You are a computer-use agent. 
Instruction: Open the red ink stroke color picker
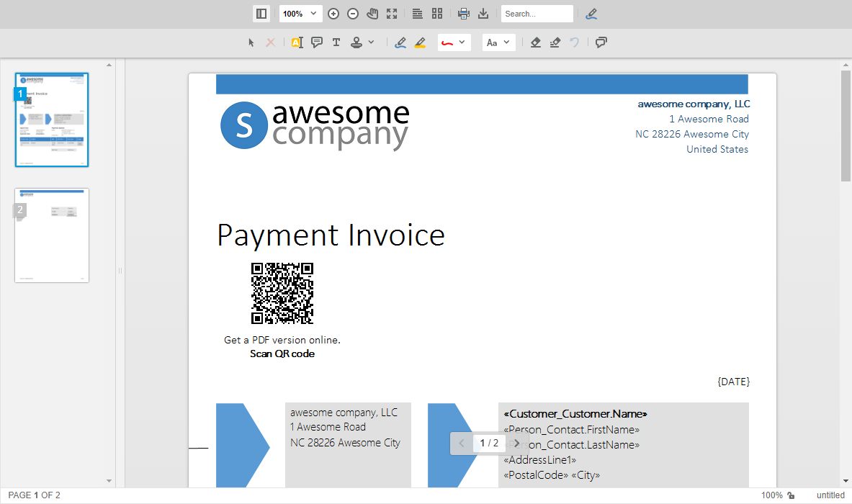coord(454,42)
